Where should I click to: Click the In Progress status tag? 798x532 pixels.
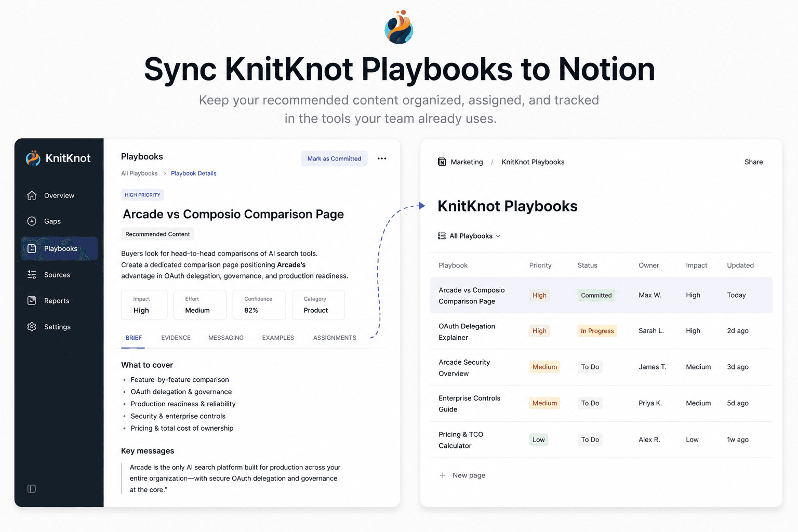(597, 331)
